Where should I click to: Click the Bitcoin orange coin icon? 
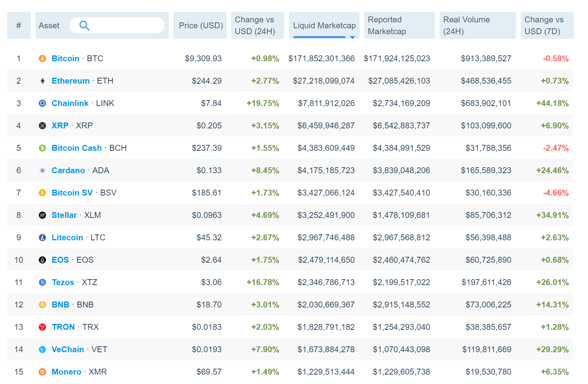42,59
